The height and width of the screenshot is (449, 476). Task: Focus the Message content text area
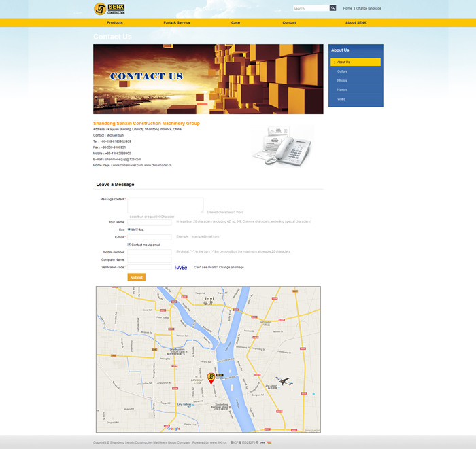165,205
